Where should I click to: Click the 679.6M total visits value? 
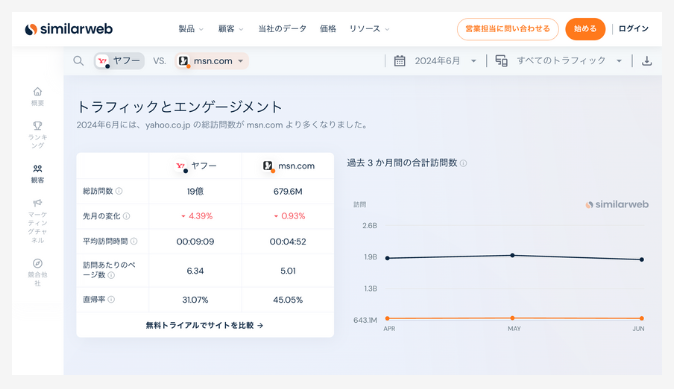[288, 191]
